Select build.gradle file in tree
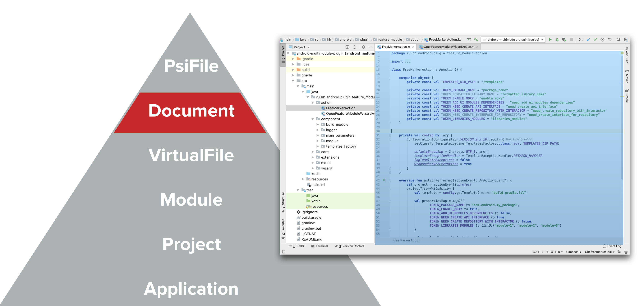 tap(311, 217)
